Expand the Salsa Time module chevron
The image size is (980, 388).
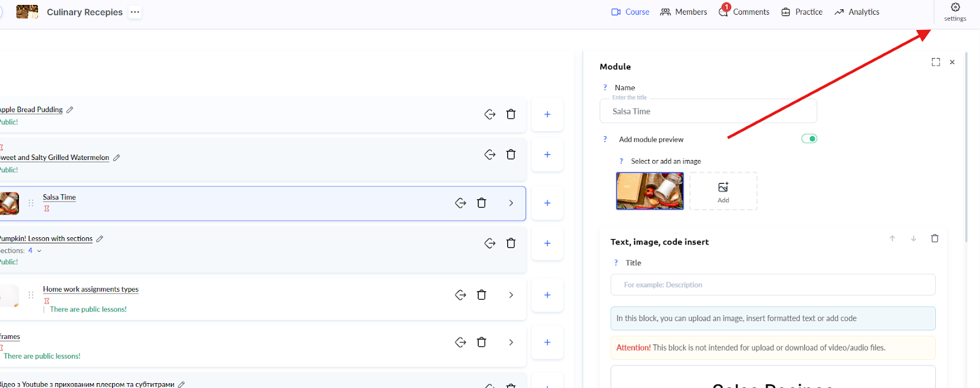511,203
